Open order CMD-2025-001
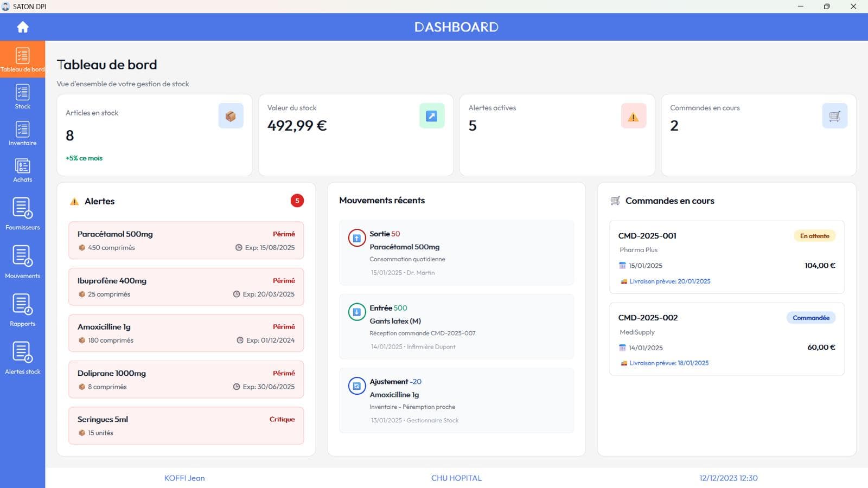The width and height of the screenshot is (868, 488). [x=726, y=257]
